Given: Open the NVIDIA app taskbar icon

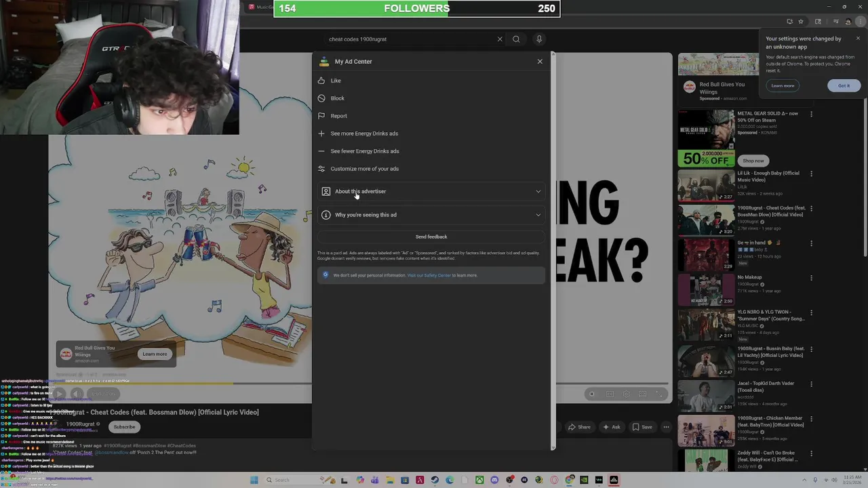Looking at the screenshot, I should (584, 480).
